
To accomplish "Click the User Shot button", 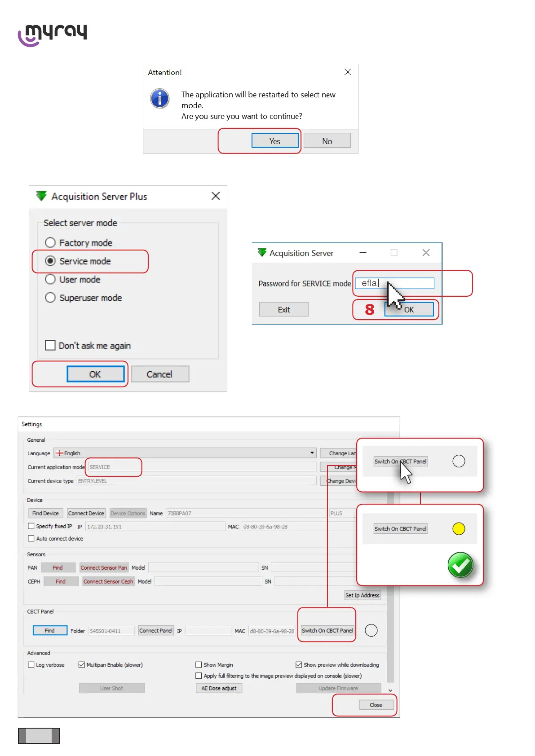I will coord(112,688).
